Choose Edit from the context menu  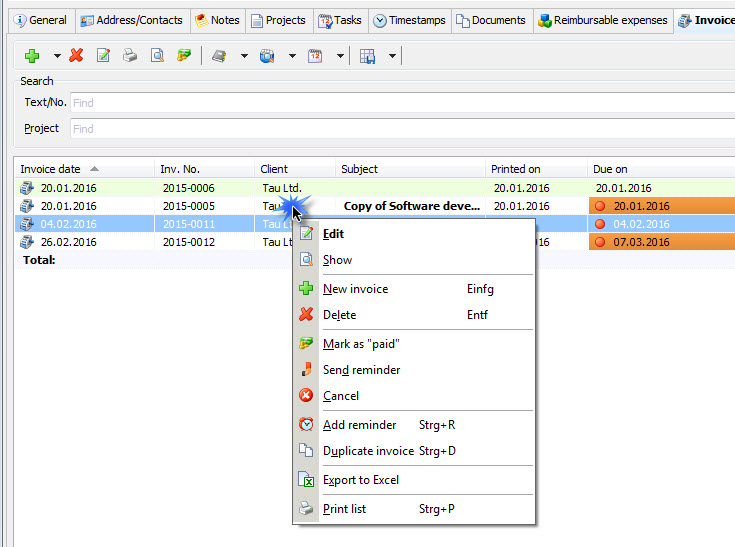(333, 234)
